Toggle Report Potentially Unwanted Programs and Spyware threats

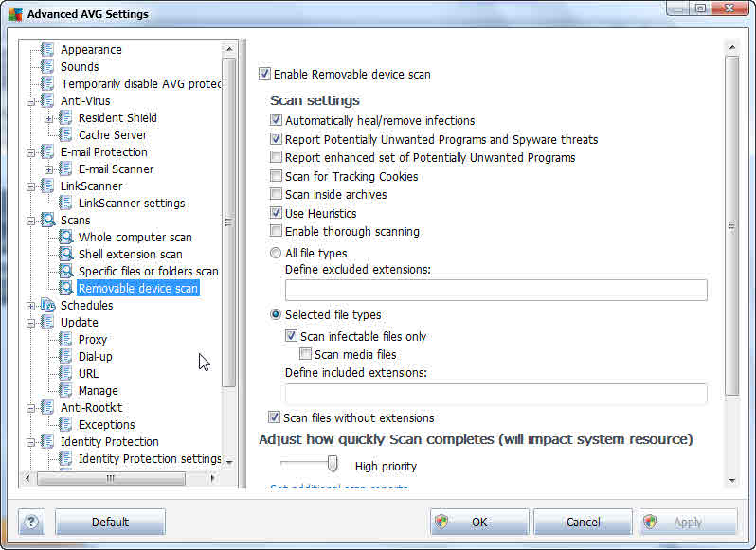(276, 139)
